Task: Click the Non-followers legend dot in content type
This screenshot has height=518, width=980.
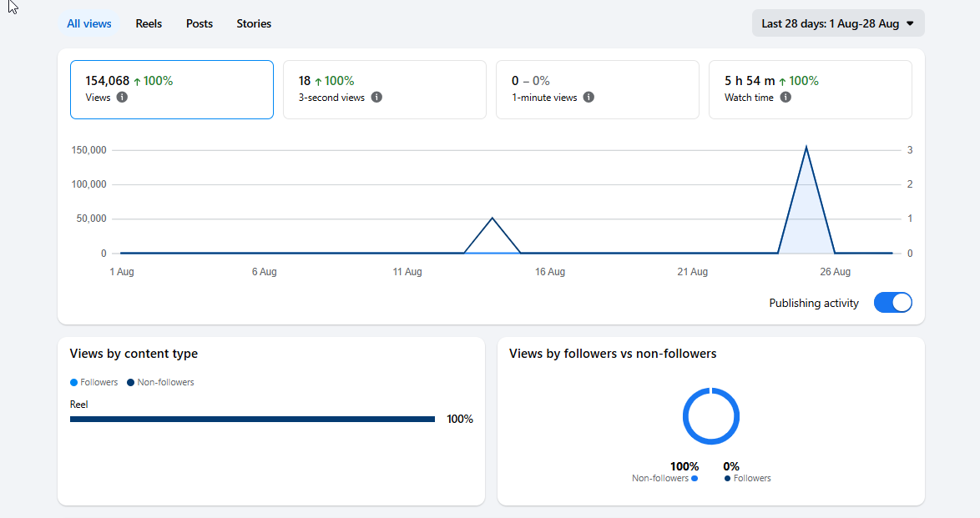Action: (x=130, y=382)
